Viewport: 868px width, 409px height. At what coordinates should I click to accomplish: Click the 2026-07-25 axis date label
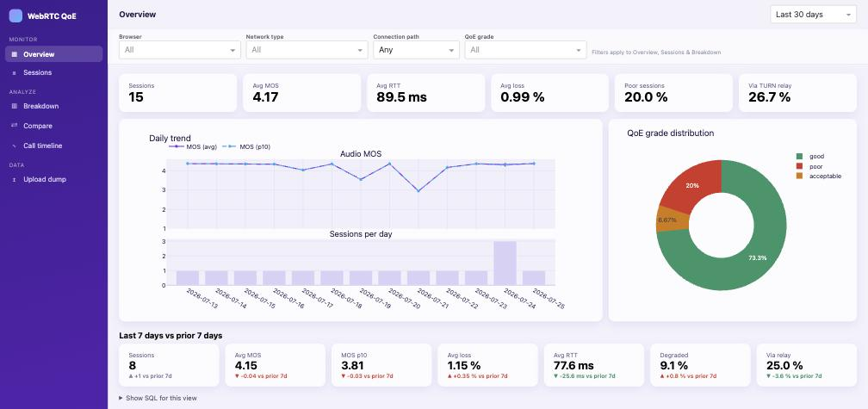548,299
